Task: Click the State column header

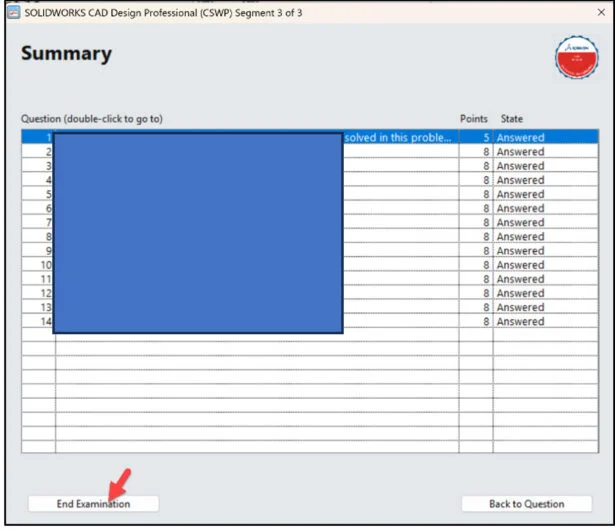Action: [512, 119]
